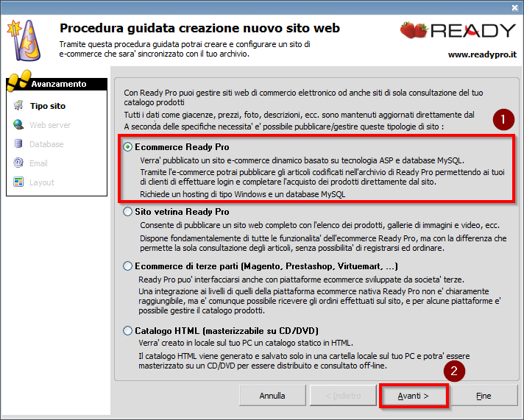Click the Layout grid icon

pyautogui.click(x=18, y=182)
